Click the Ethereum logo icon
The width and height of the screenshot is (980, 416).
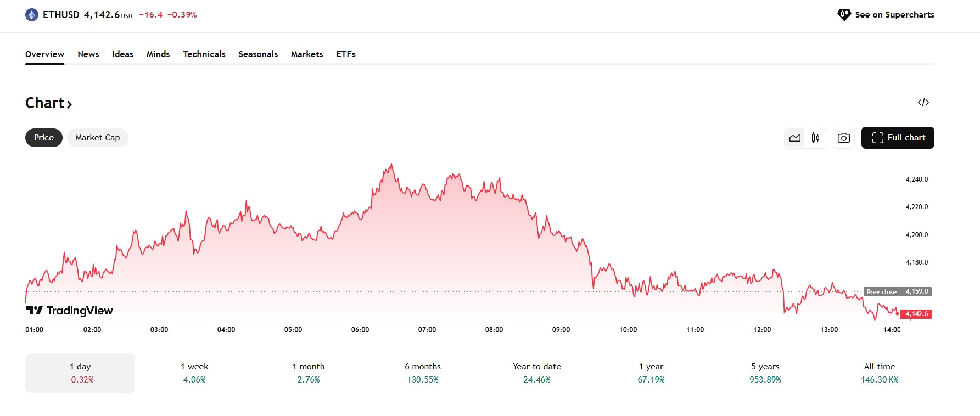tap(32, 15)
